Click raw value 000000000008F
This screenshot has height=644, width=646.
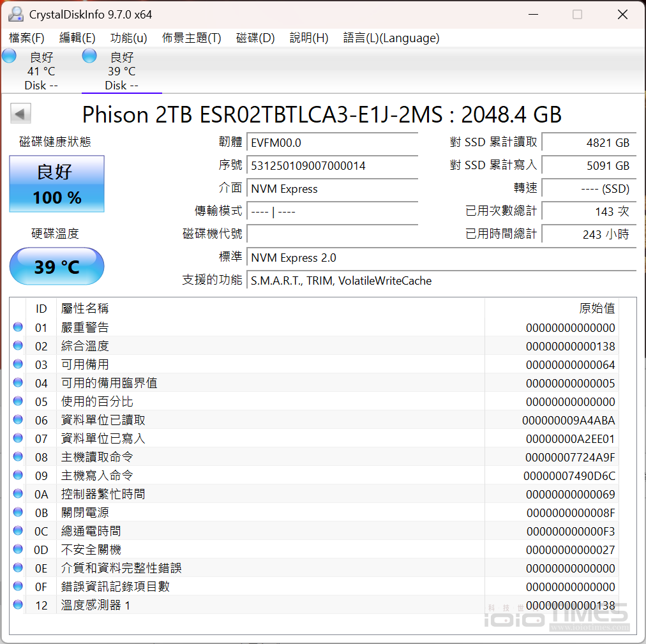click(571, 513)
